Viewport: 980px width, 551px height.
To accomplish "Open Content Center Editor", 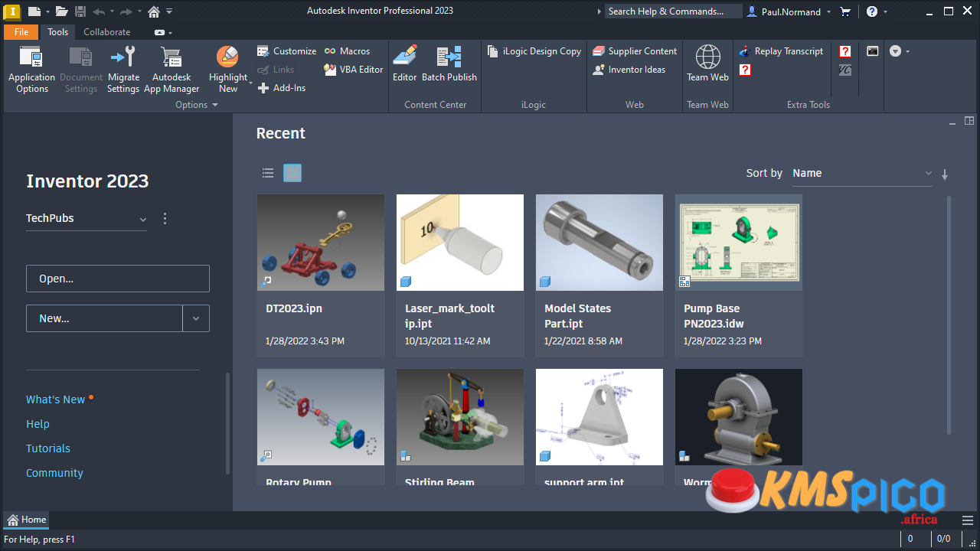I will coord(404,64).
